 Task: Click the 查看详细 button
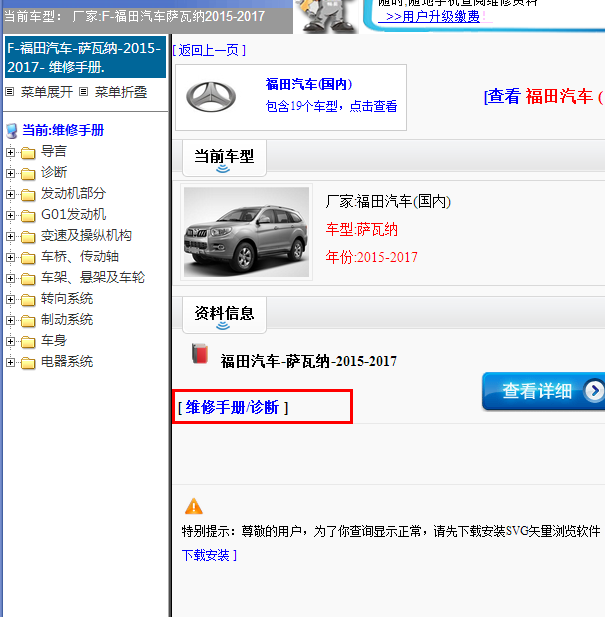click(544, 391)
